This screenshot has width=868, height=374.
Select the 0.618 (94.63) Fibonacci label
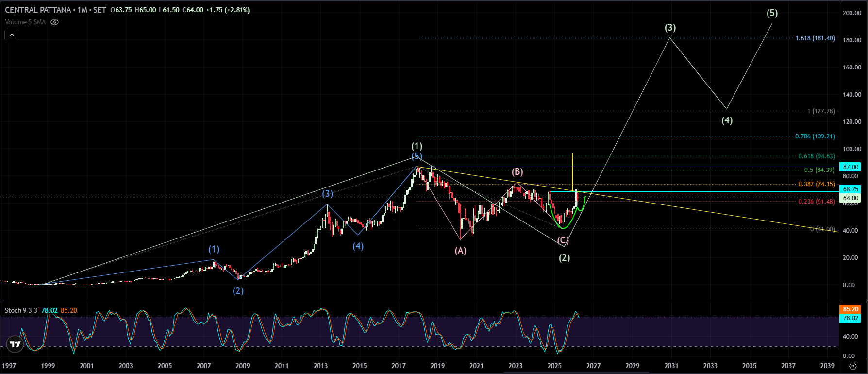click(817, 156)
